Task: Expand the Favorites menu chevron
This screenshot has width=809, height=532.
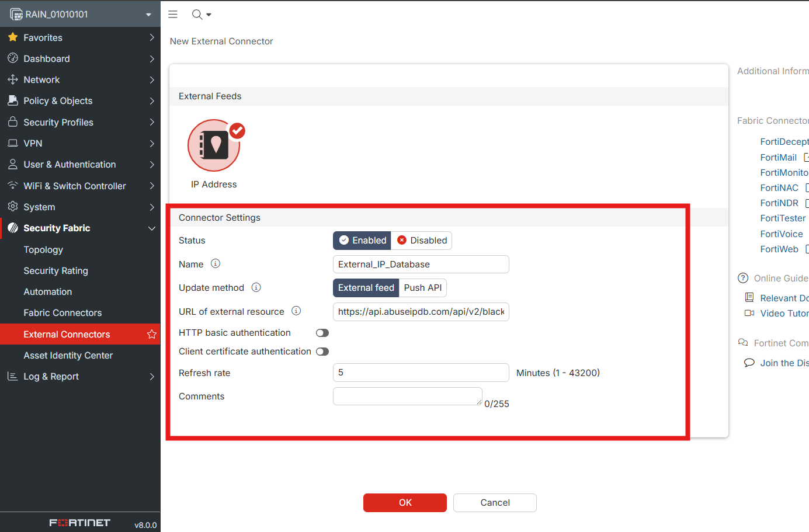Action: 152,37
